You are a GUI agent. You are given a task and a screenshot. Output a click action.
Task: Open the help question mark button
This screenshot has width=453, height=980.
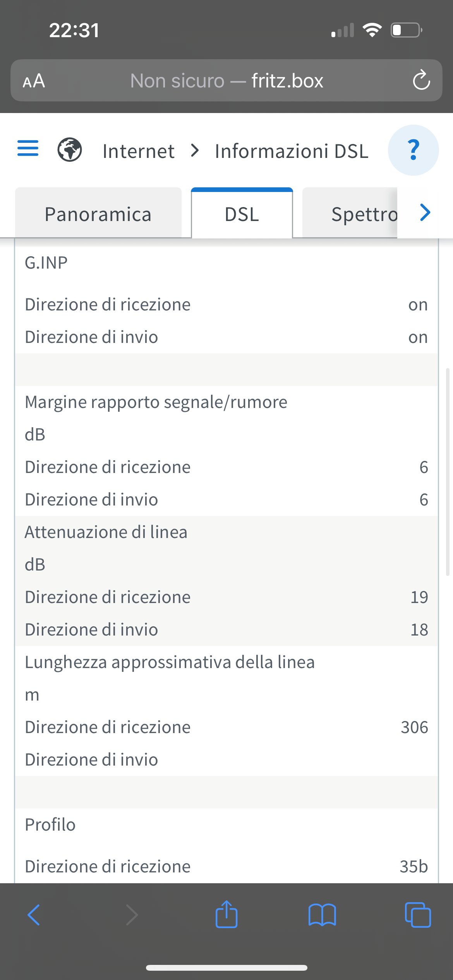[413, 150]
